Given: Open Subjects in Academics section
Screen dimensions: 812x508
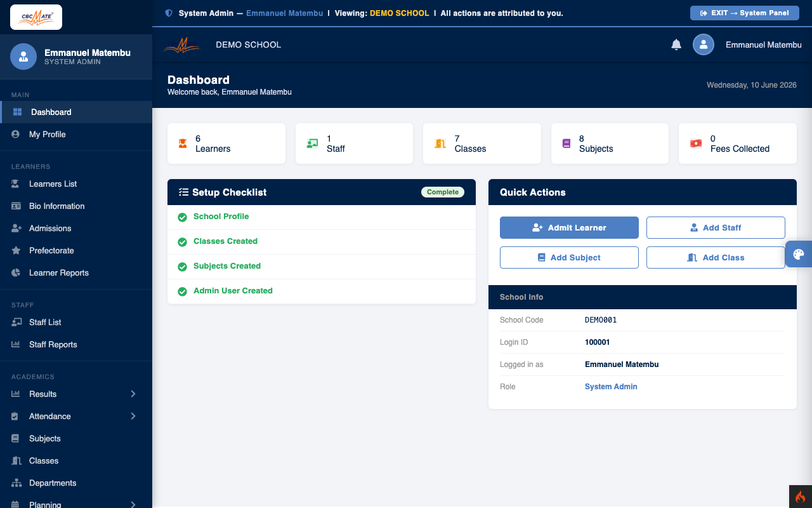Looking at the screenshot, I should point(76,438).
